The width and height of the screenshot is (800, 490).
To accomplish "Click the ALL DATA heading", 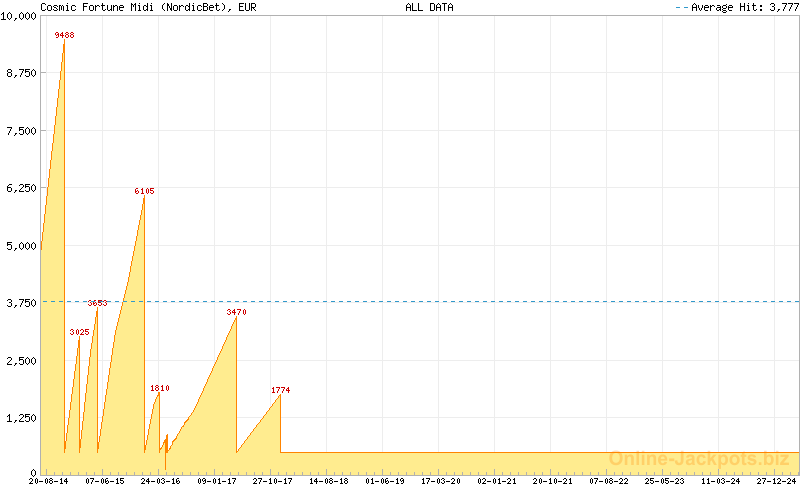I will pyautogui.click(x=429, y=7).
